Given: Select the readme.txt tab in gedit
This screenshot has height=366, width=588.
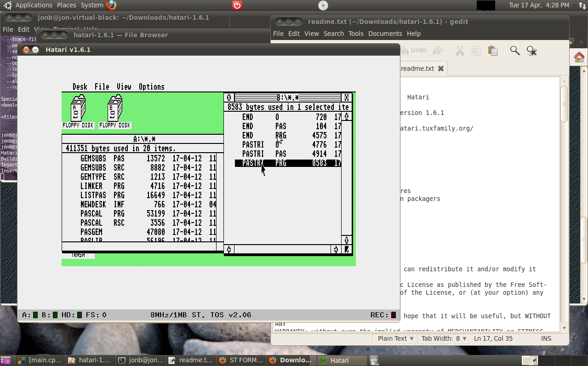Looking at the screenshot, I should click(418, 68).
